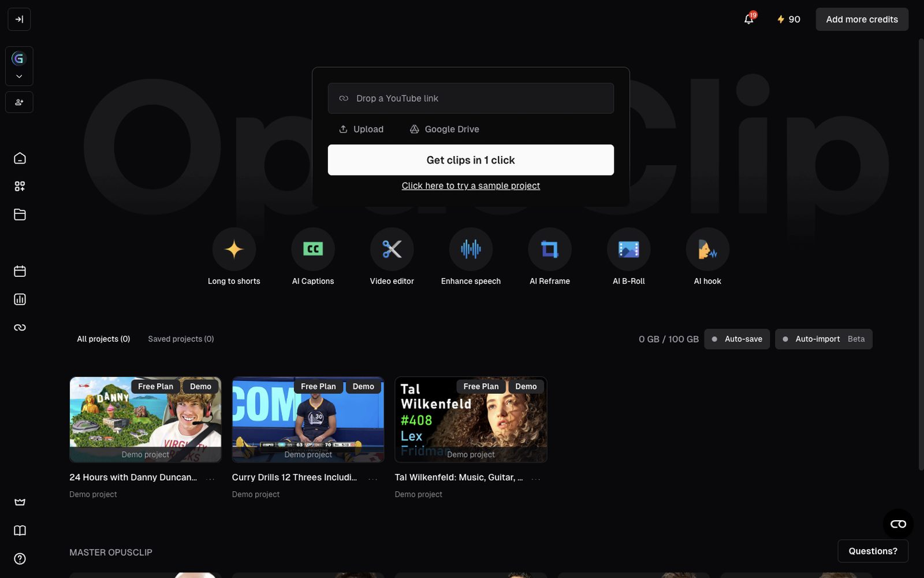
Task: Expand the collapsed sidebar arrow
Action: click(x=19, y=19)
